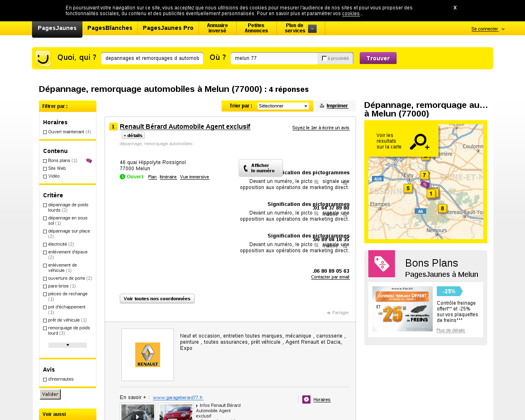Close the cookie banner with X
The width and height of the screenshot is (525, 420).
(x=455, y=8)
